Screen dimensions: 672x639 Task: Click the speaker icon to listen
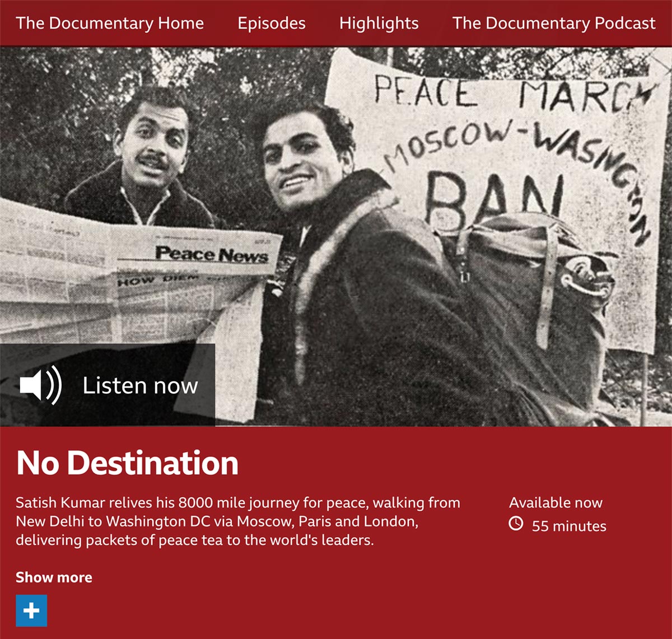click(40, 385)
